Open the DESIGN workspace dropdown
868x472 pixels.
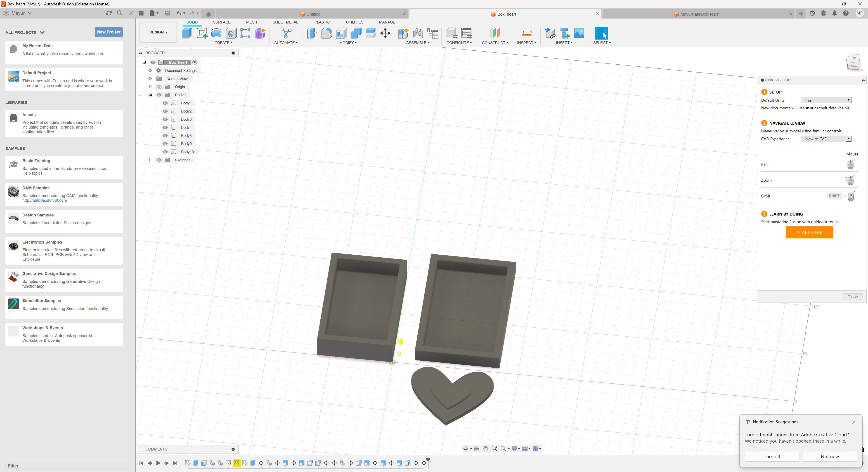point(158,32)
